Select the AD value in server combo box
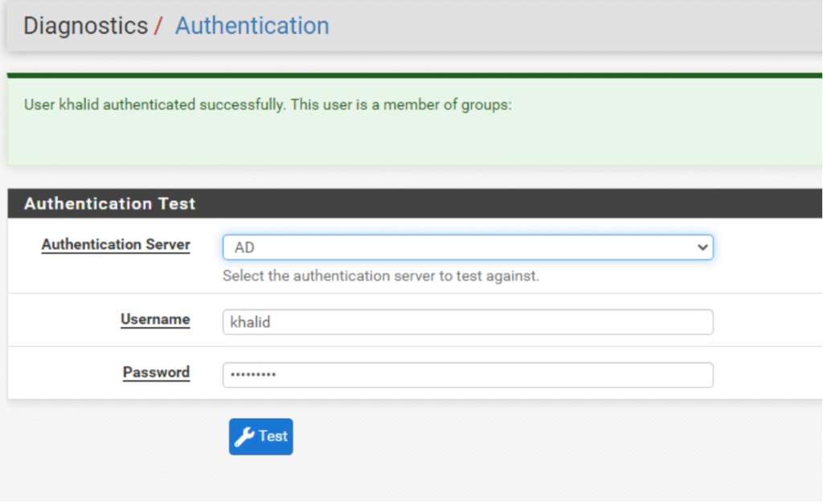Screen dimensions: 823x504 pos(245,248)
